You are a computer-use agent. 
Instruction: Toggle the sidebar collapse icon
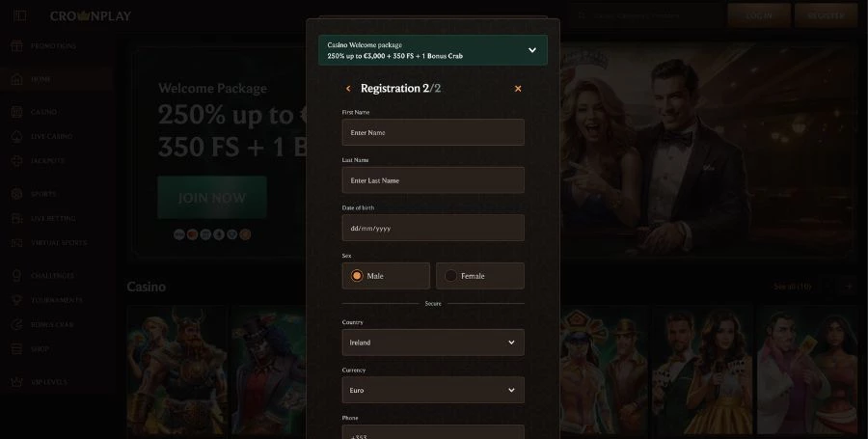pyautogui.click(x=20, y=15)
